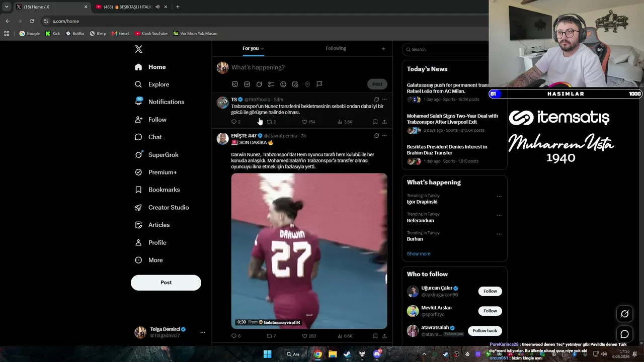Go to Home in the sidebar
Image resolution: width=644 pixels, height=362 pixels.
tap(150, 67)
